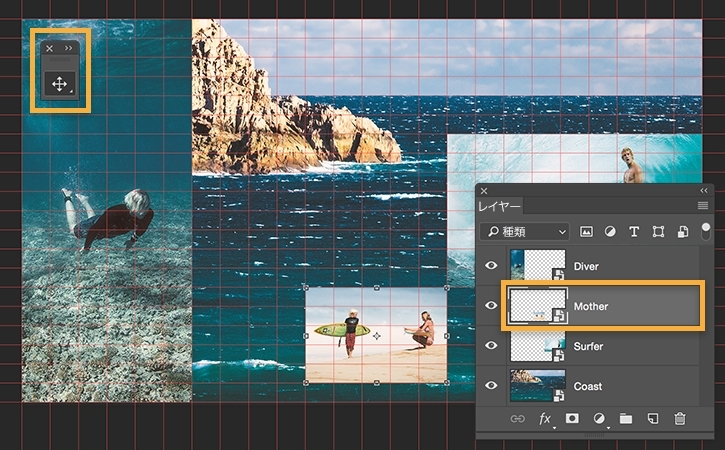The image size is (725, 450).
Task: Click the bottom-center transform handle of Mother image
Action: click(376, 382)
